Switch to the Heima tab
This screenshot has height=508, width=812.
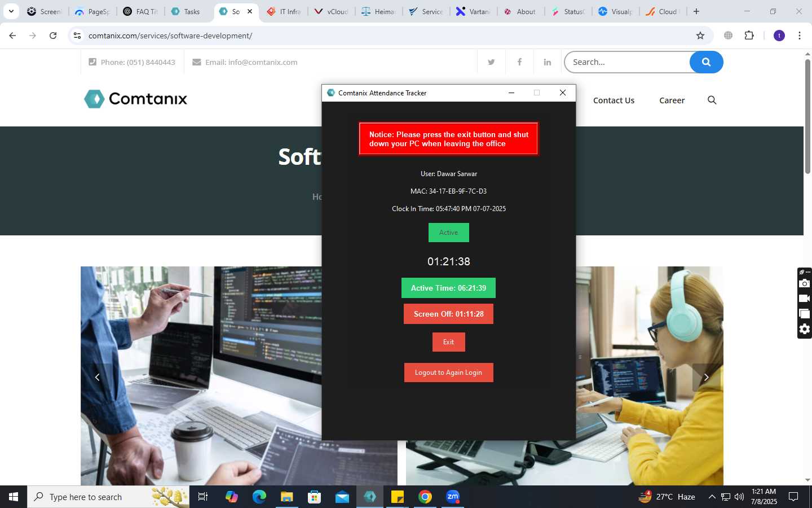point(379,11)
